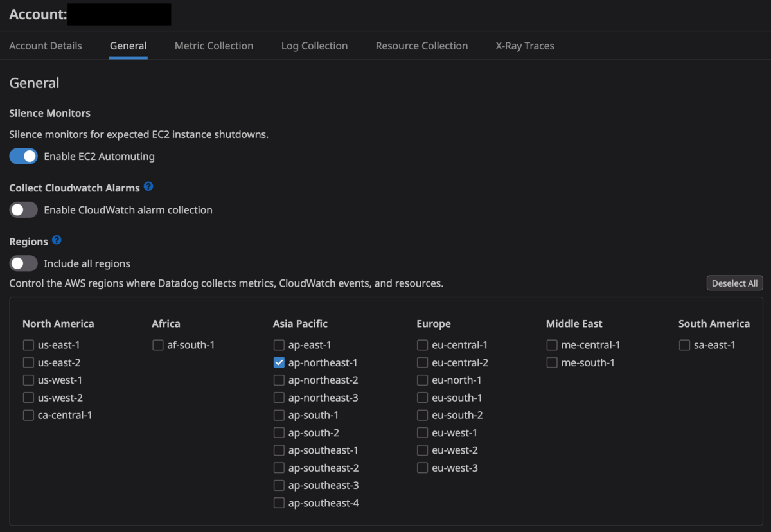Switch on Include all regions toggle
The height and width of the screenshot is (532, 771).
click(x=23, y=263)
